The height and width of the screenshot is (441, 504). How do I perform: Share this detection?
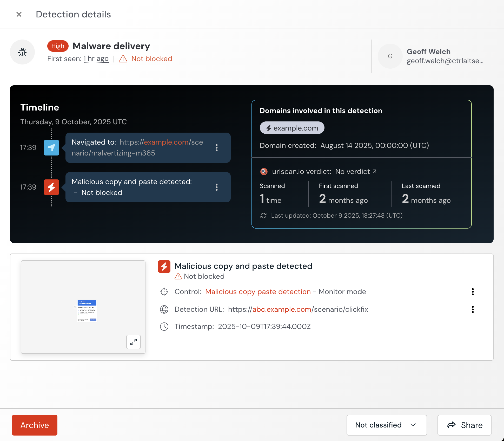[464, 425]
